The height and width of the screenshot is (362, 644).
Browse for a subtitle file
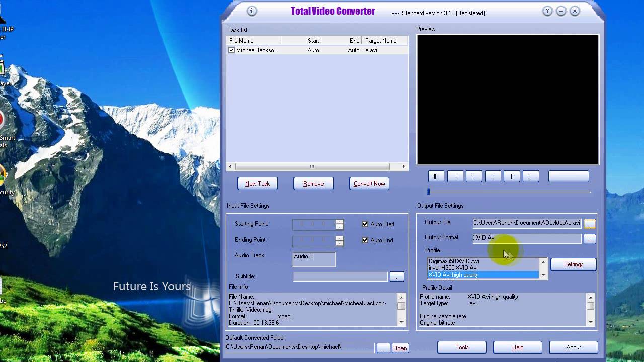click(x=396, y=276)
